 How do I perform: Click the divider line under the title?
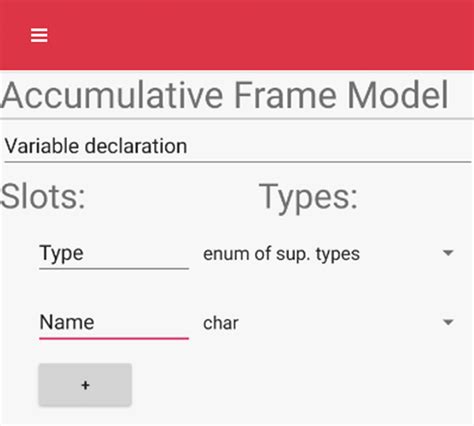237,118
